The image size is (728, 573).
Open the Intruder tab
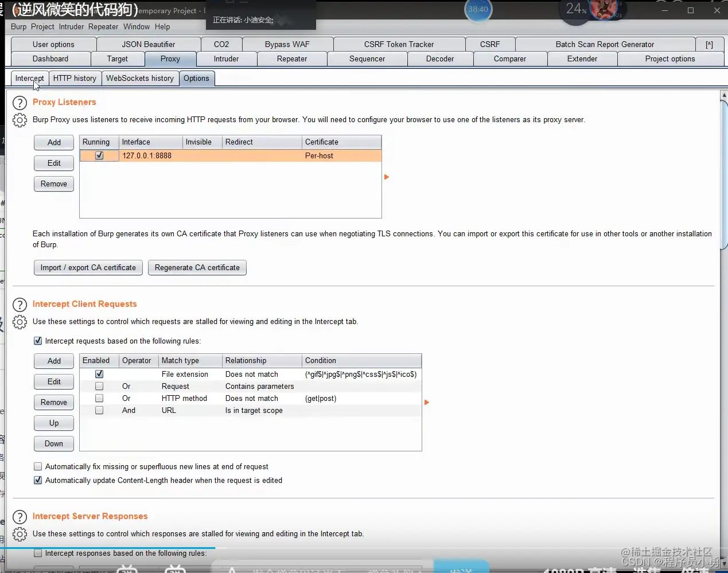click(x=227, y=59)
